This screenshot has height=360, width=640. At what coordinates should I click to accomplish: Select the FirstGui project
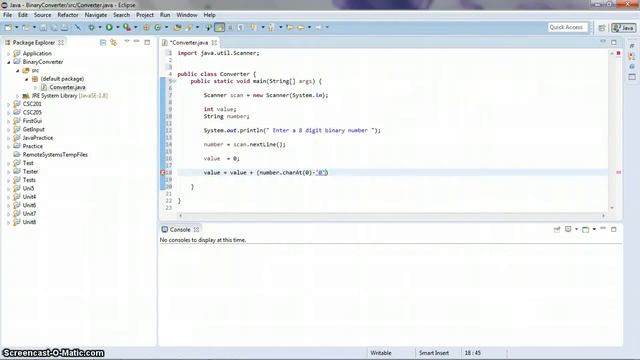[x=32, y=121]
